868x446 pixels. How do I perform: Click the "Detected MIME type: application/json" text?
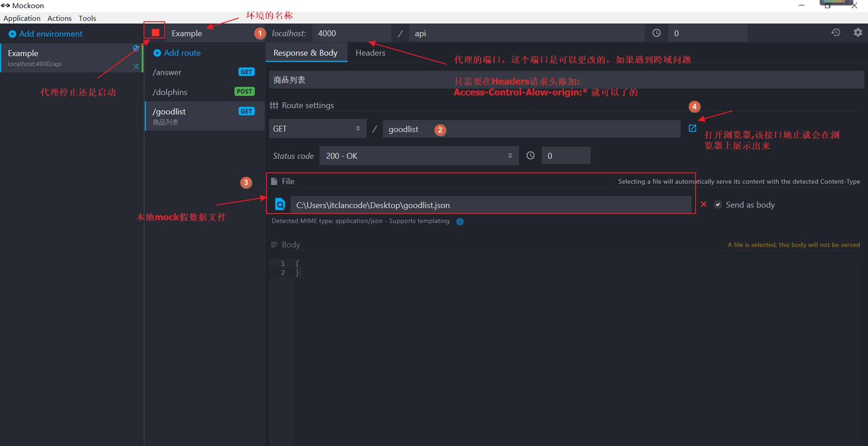coord(327,221)
